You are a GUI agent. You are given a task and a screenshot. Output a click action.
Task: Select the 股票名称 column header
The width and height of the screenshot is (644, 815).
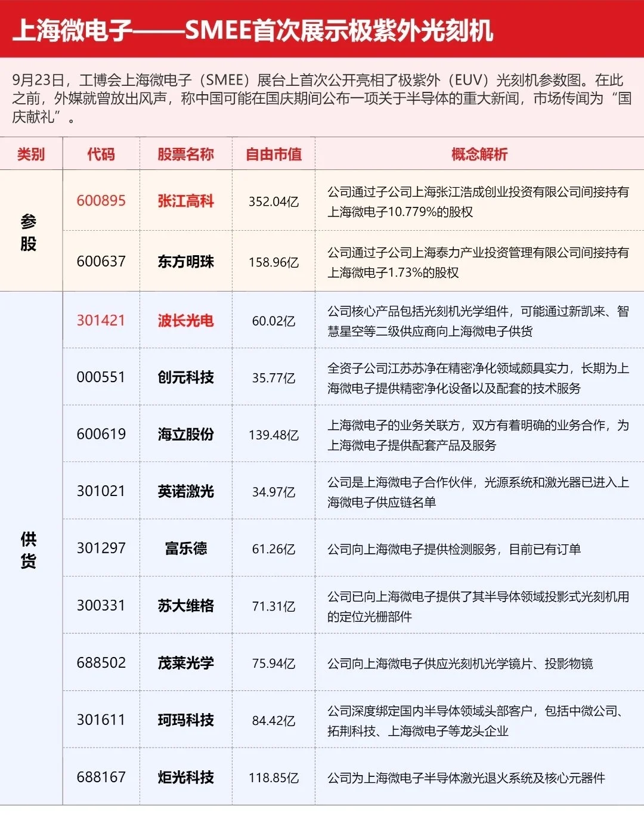point(185,154)
